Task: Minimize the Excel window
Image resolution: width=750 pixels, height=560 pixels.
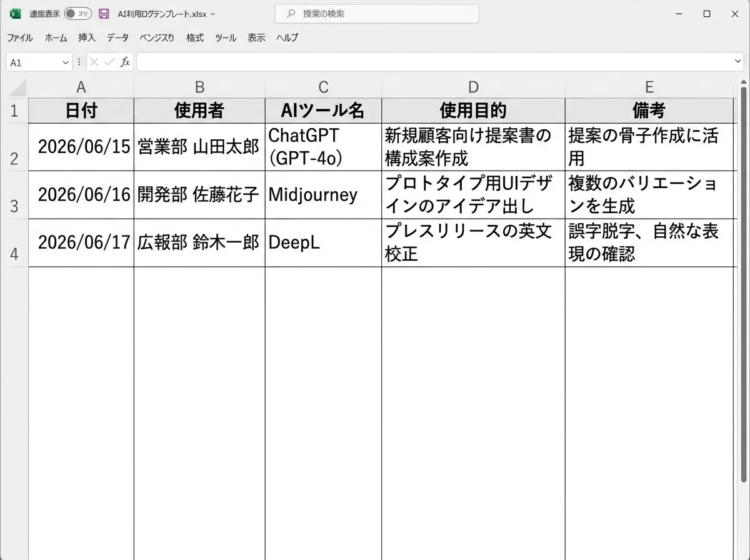Action: point(679,14)
